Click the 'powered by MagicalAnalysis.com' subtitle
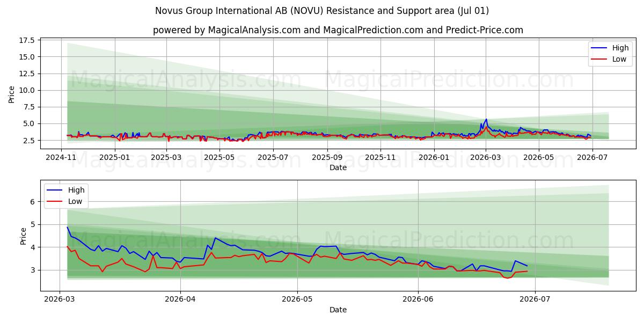The width and height of the screenshot is (644, 322). (x=338, y=30)
